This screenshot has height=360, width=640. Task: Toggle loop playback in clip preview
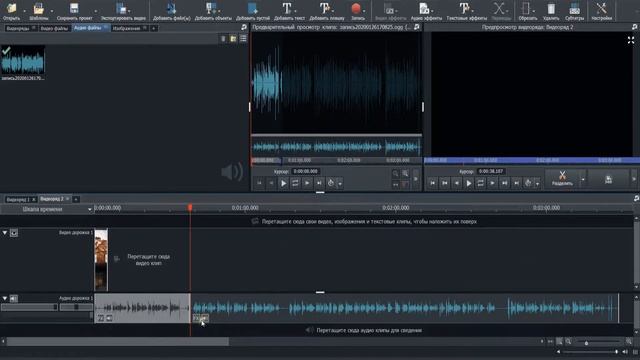295,183
